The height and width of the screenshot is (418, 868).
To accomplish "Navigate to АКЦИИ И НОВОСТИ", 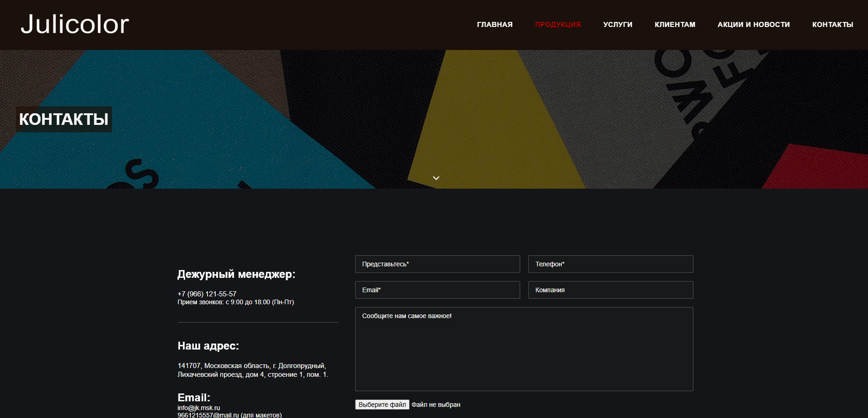I will click(x=753, y=25).
